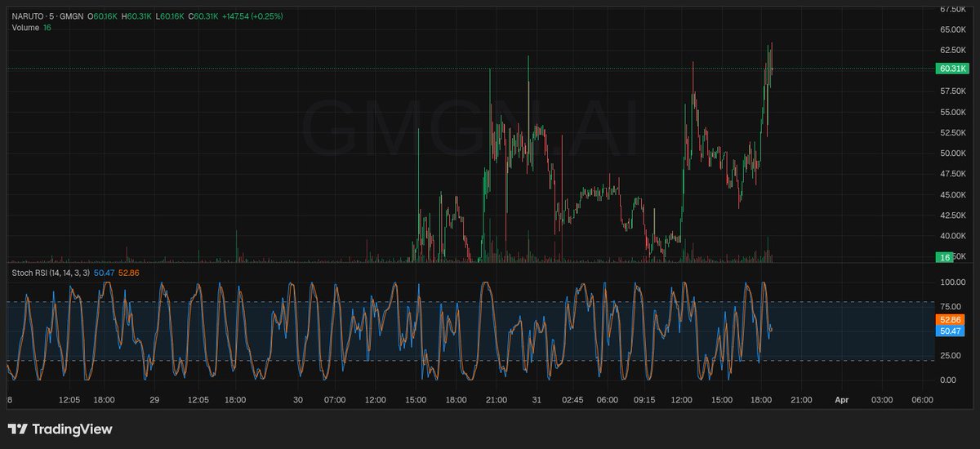The width and height of the screenshot is (980, 449).
Task: Click the 09:15 time axis label
Action: point(644,400)
